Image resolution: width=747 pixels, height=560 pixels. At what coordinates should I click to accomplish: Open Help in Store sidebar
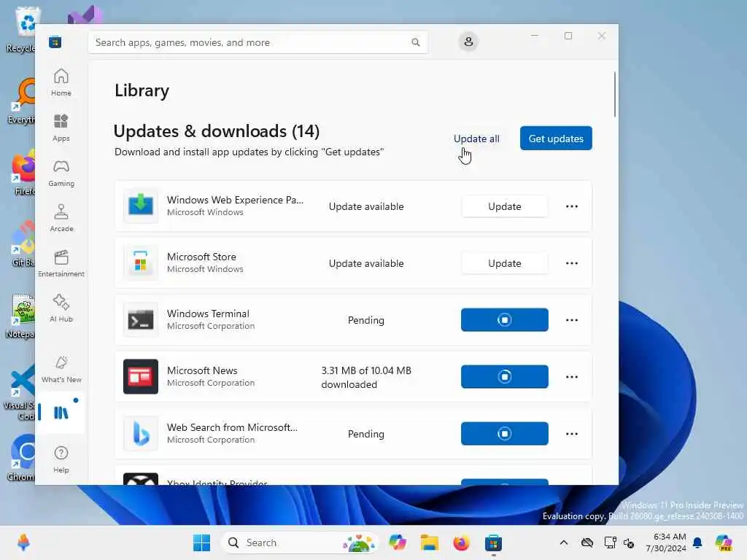(61, 459)
